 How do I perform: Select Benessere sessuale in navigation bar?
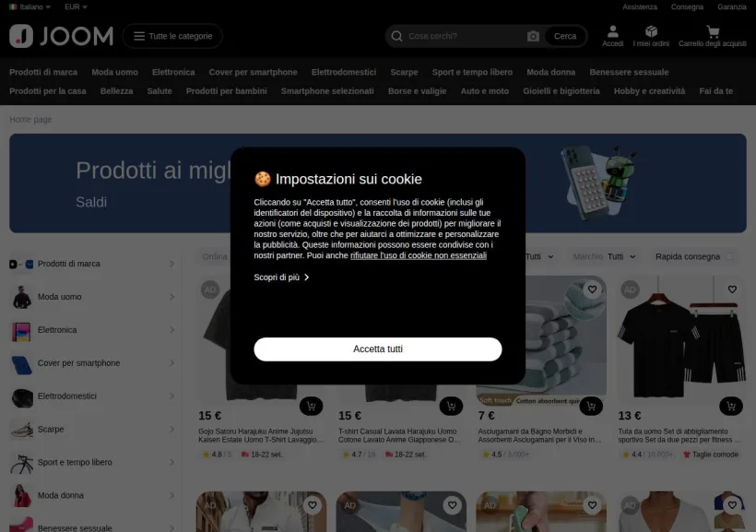coord(629,72)
